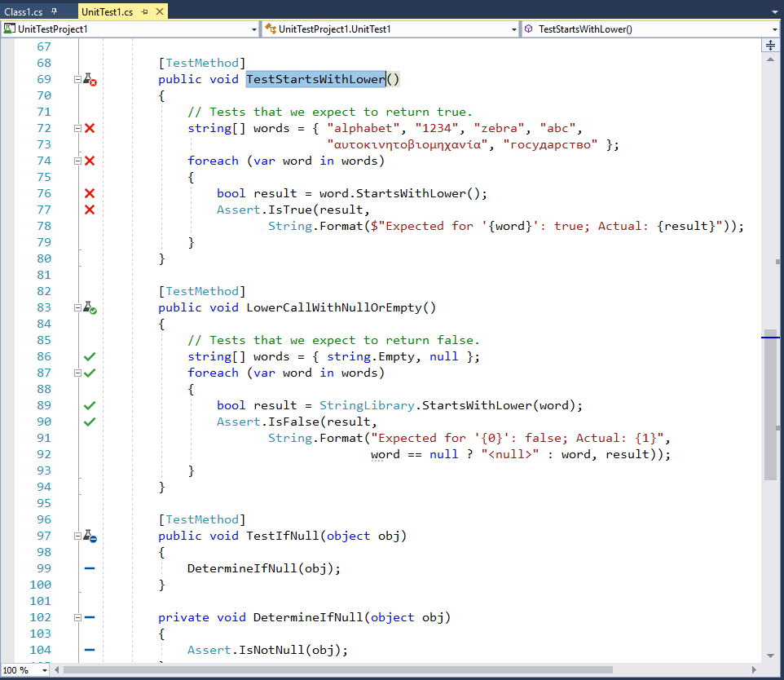Close the UnitTest1.cs tab
This screenshot has height=680, width=784.
(x=160, y=11)
